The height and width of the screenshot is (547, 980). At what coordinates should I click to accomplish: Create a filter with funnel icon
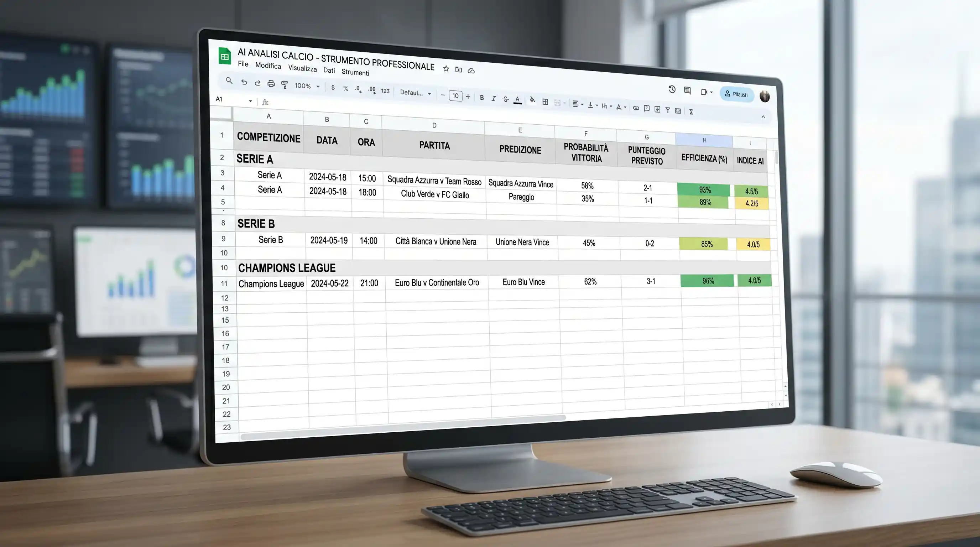click(667, 110)
